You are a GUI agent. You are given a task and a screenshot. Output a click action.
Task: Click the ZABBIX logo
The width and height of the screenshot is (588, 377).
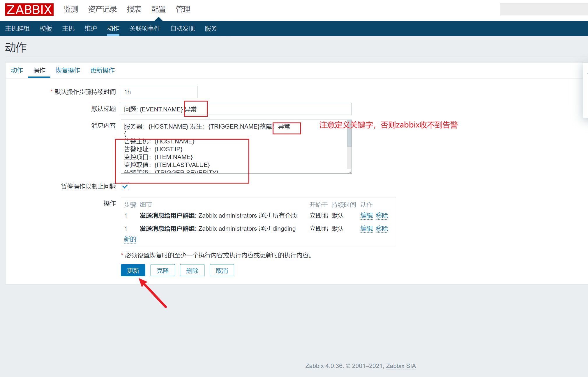point(29,9)
